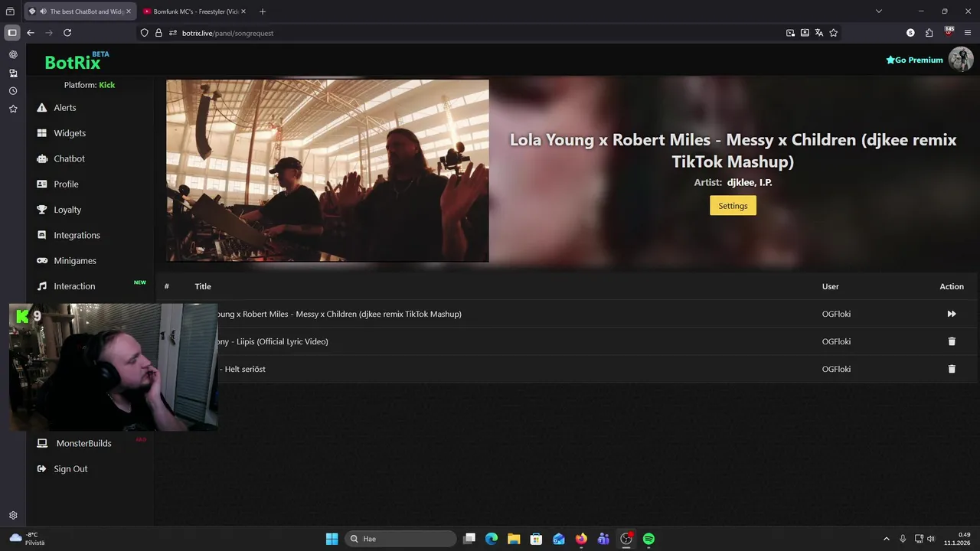The height and width of the screenshot is (551, 980).
Task: Open Minigames section
Action: point(74,261)
